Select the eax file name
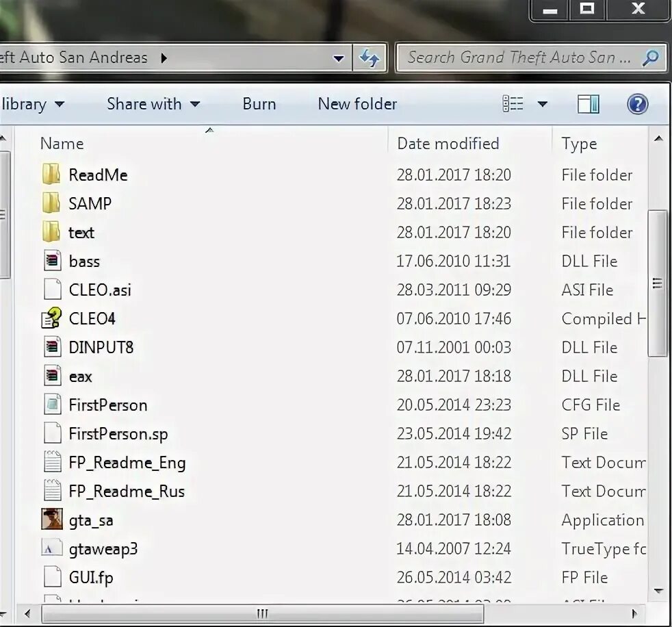 tap(80, 376)
